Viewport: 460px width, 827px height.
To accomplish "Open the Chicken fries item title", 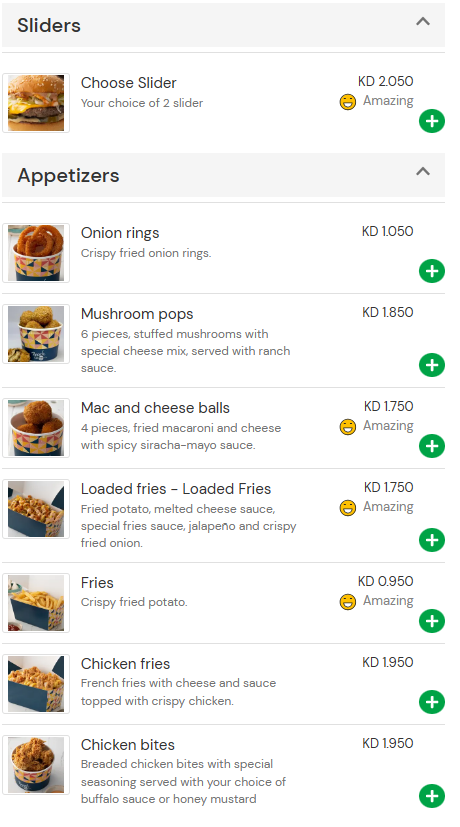I will coord(126,663).
